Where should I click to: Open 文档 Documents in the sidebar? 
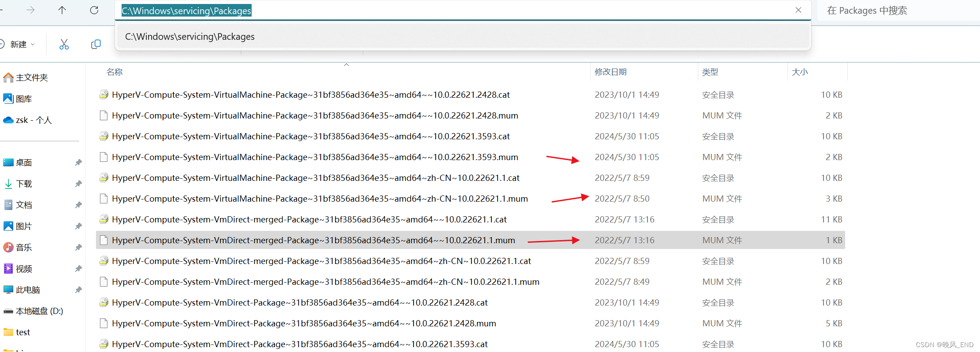tap(19, 205)
